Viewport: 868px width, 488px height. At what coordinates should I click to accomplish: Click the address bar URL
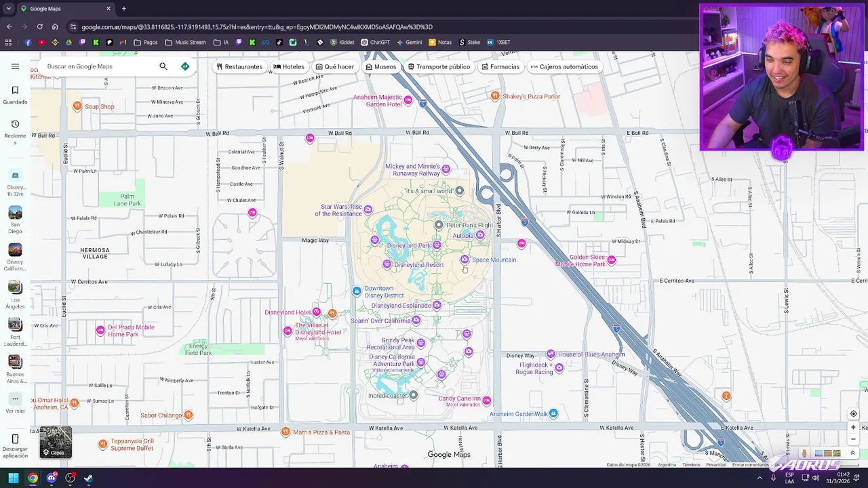[x=257, y=27]
